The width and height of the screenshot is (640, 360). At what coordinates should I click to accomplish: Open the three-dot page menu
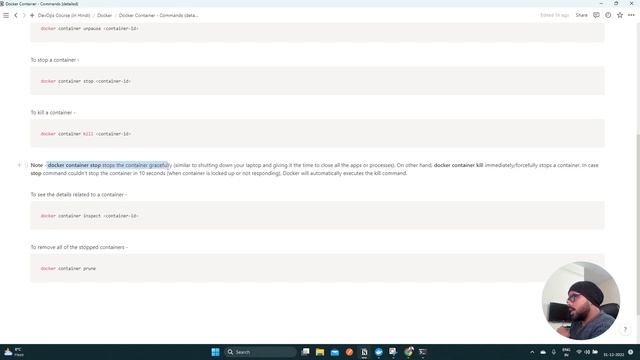tap(631, 15)
